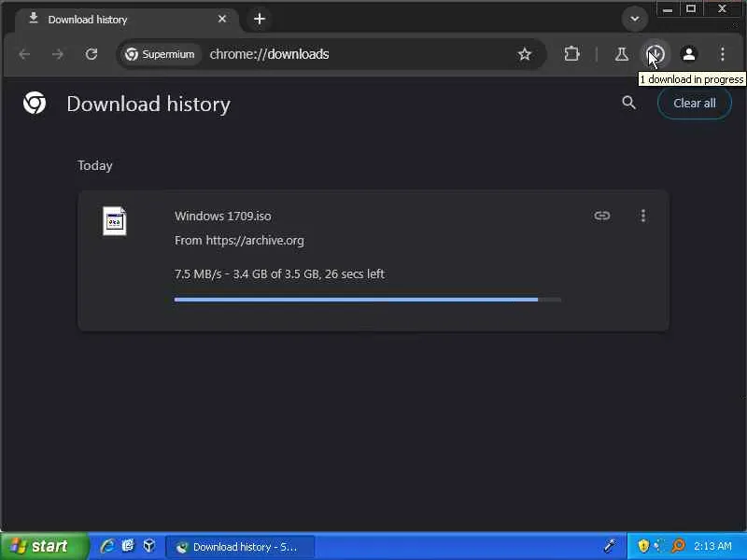Click the Download history taskbar button
This screenshot has height=560, width=747.
[x=240, y=547]
